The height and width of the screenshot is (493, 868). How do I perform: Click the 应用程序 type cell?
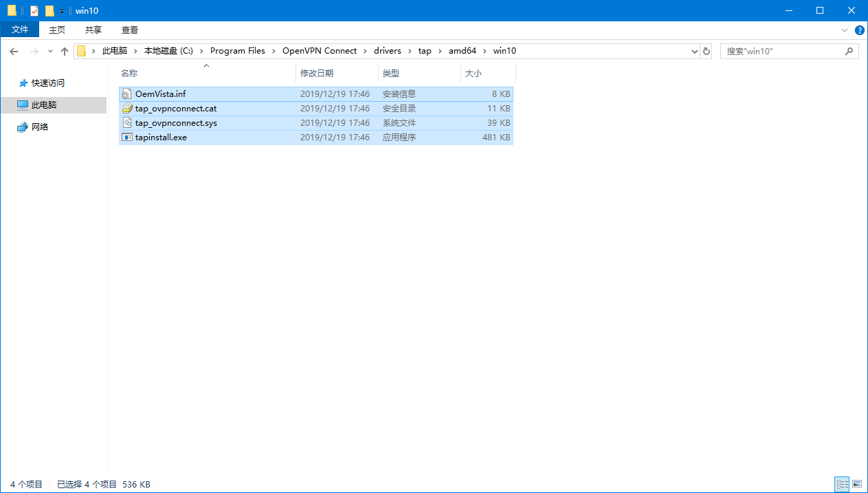tap(399, 138)
